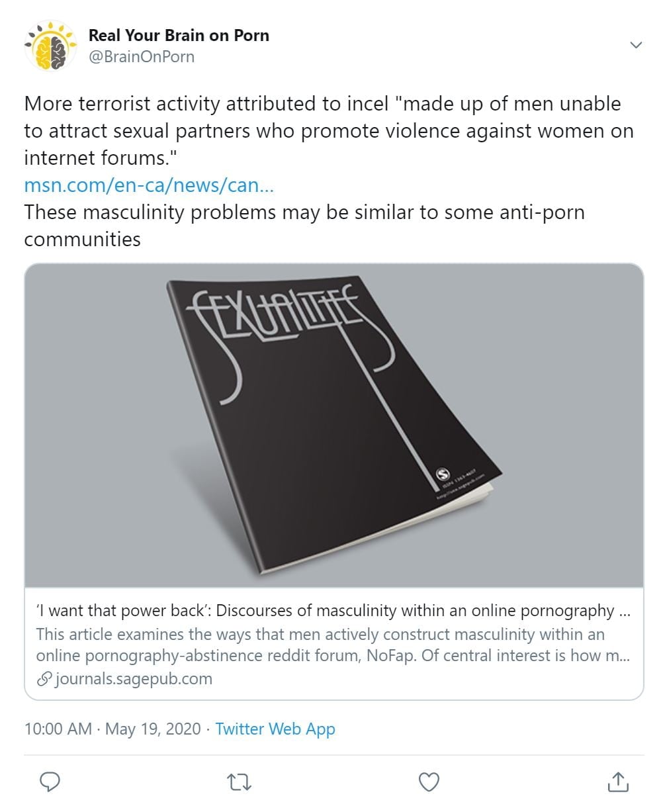Click the 'These masculinity problems' sentence
This screenshot has width=661, height=812.
pyautogui.click(x=304, y=225)
